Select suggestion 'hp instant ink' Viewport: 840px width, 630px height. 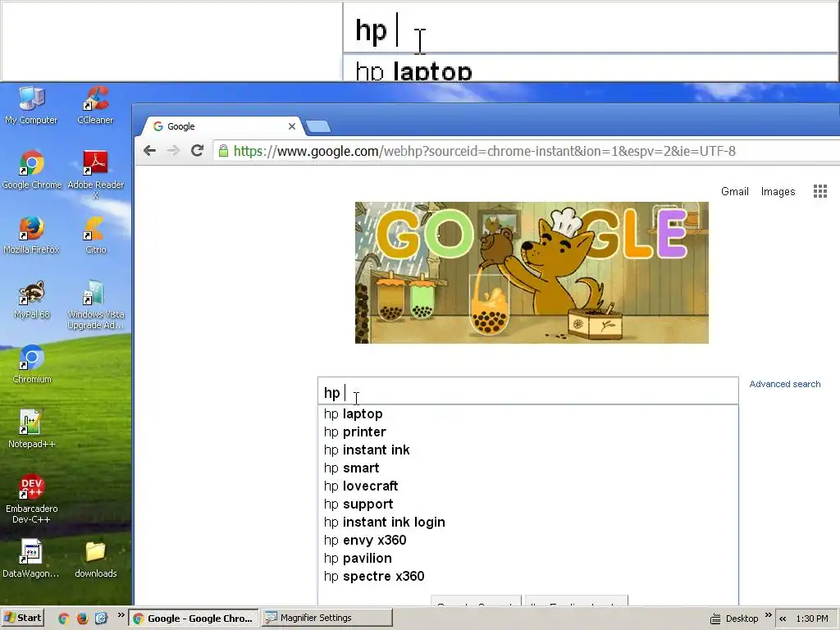527,450
